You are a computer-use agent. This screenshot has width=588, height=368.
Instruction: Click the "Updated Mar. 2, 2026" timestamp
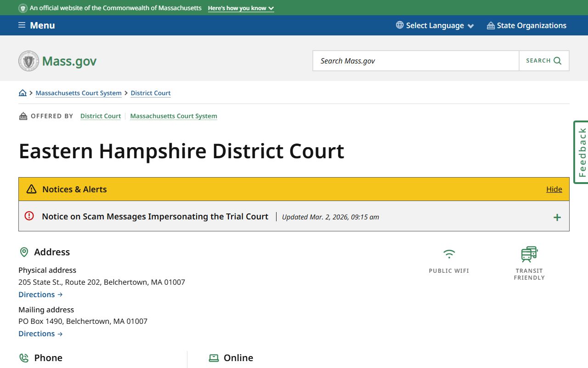point(330,217)
